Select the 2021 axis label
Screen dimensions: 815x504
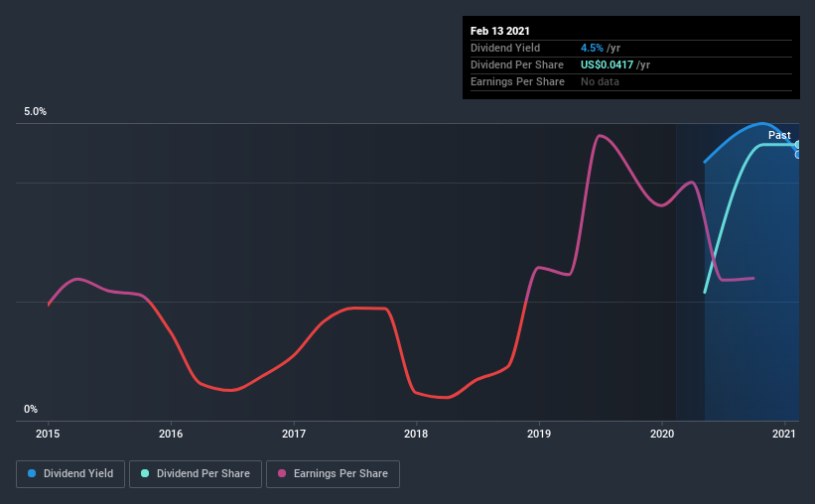point(784,434)
